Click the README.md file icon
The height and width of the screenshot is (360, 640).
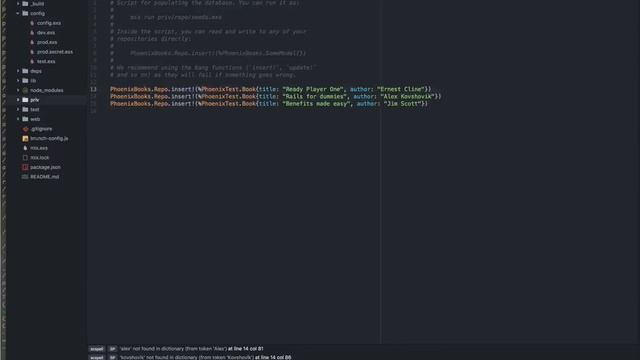tap(25, 177)
